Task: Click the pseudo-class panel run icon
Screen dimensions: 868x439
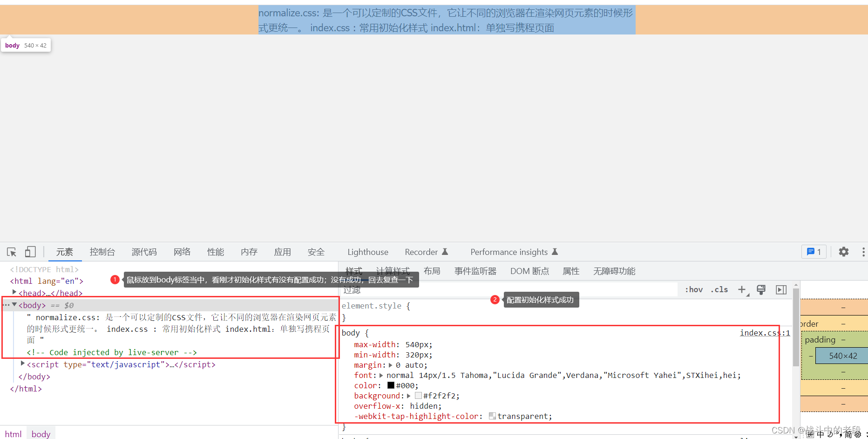Action: (781, 289)
